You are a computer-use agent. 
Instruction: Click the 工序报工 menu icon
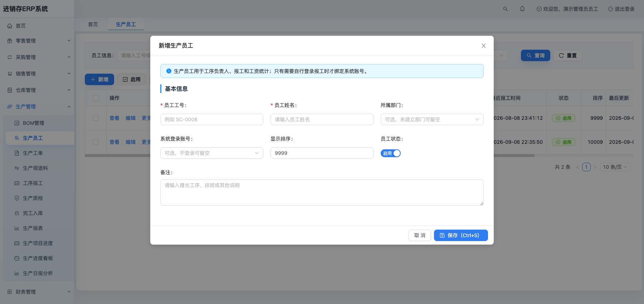(x=17, y=183)
